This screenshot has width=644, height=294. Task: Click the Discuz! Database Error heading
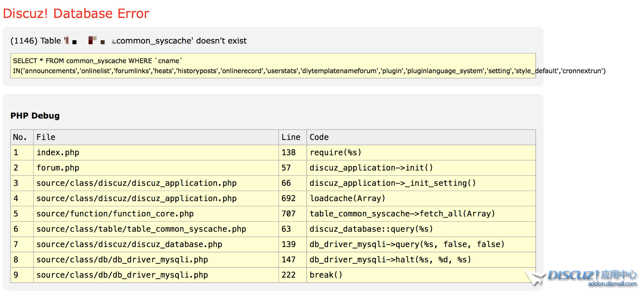tap(76, 13)
